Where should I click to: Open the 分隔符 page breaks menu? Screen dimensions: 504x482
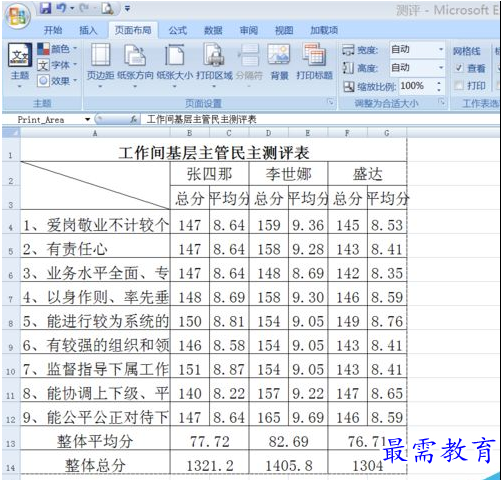249,65
